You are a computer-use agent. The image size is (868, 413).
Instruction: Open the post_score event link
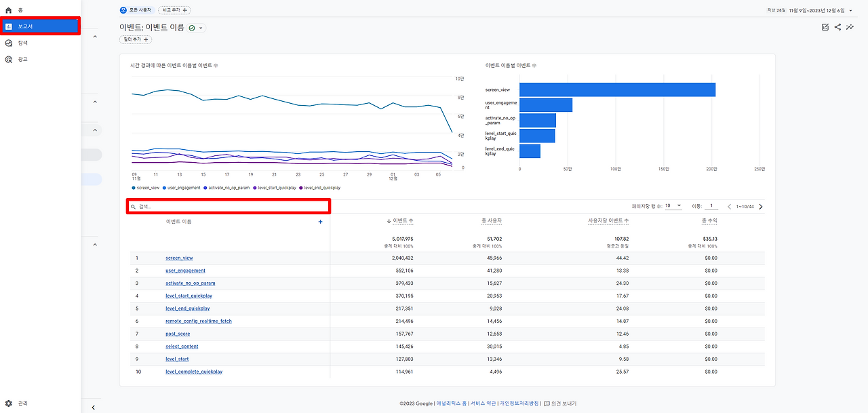[x=178, y=334]
